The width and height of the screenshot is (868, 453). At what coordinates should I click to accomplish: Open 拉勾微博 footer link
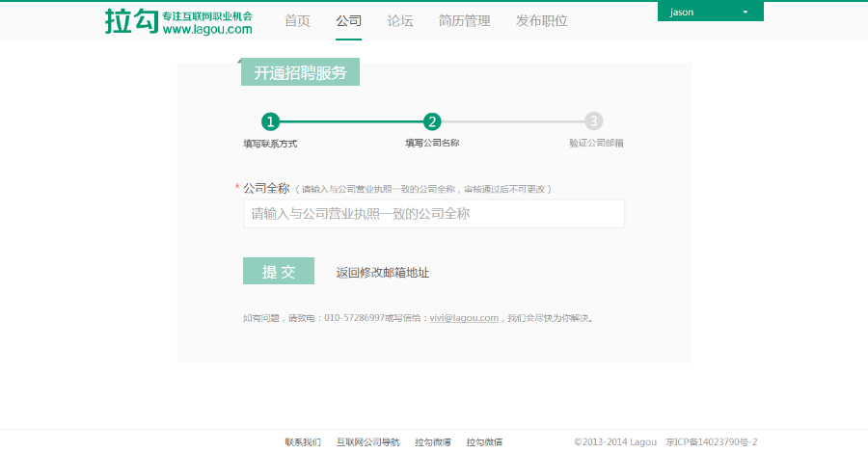pyautogui.click(x=433, y=442)
